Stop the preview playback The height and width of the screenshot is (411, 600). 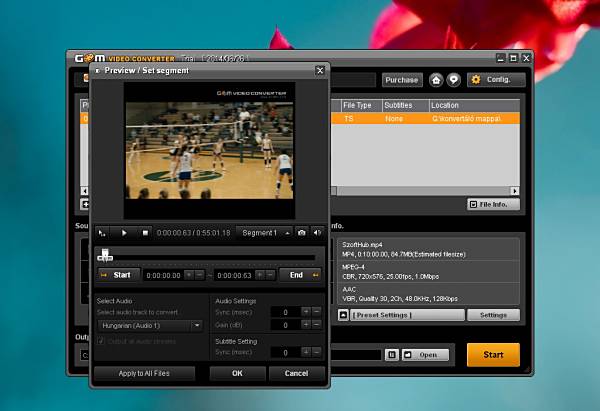[x=145, y=233]
